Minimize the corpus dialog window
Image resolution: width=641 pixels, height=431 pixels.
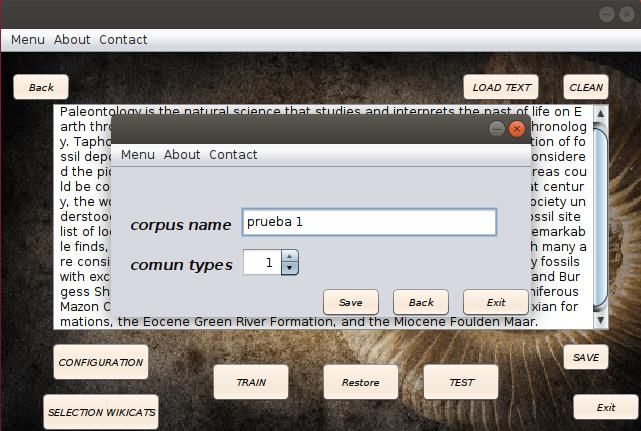pyautogui.click(x=497, y=129)
